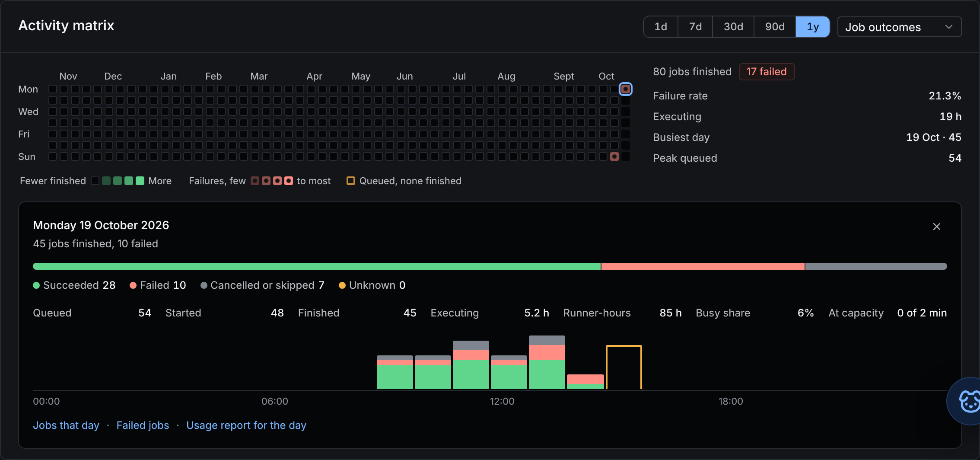Click the gray cancelled segment of outcome bar
980x460 pixels.
(x=876, y=266)
